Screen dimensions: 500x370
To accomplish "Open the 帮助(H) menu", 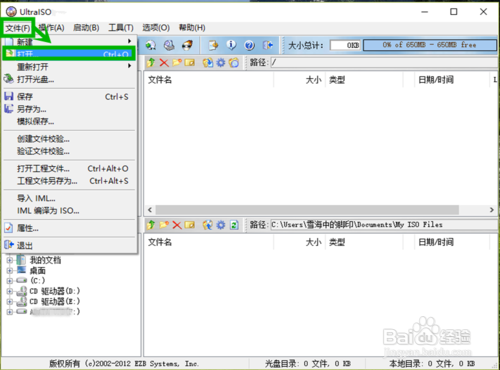I will click(192, 28).
